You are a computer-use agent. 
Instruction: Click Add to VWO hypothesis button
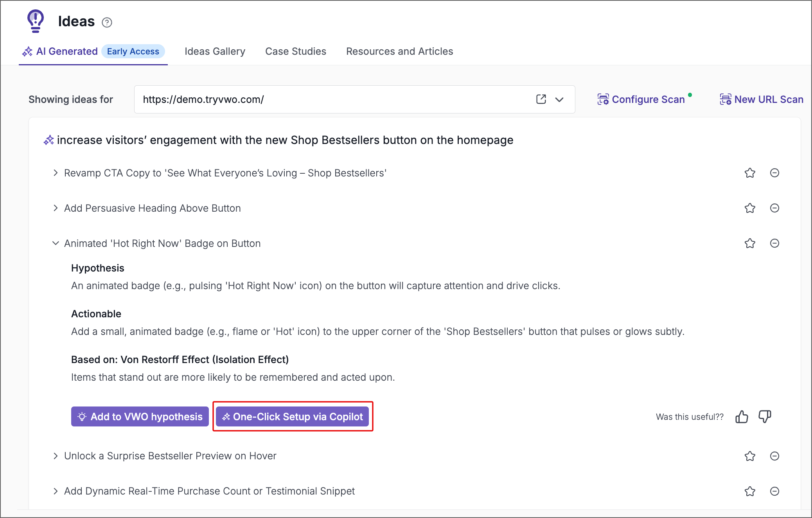click(140, 417)
